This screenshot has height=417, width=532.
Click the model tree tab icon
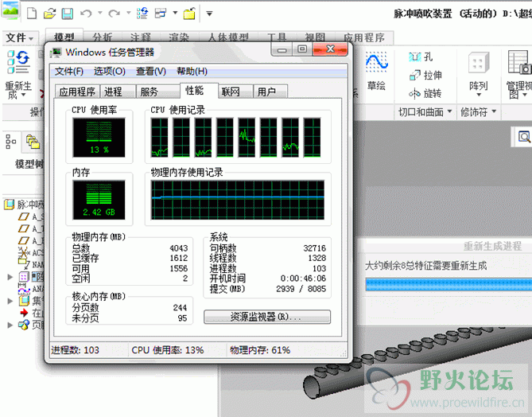pos(11,142)
